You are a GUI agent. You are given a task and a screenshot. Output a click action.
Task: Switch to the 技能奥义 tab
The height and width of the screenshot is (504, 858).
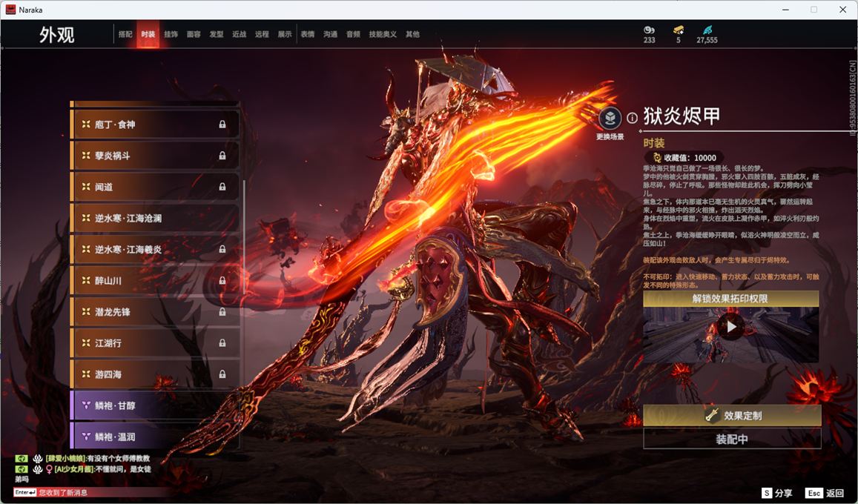pyautogui.click(x=383, y=34)
